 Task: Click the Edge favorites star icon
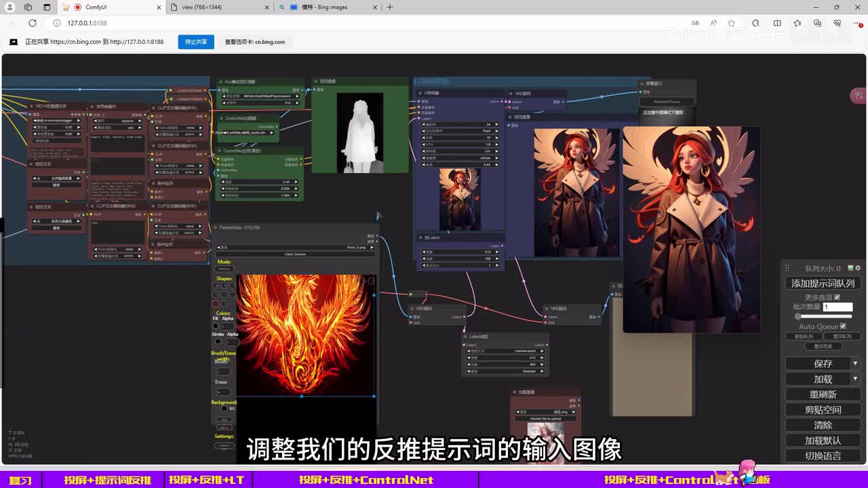point(732,23)
